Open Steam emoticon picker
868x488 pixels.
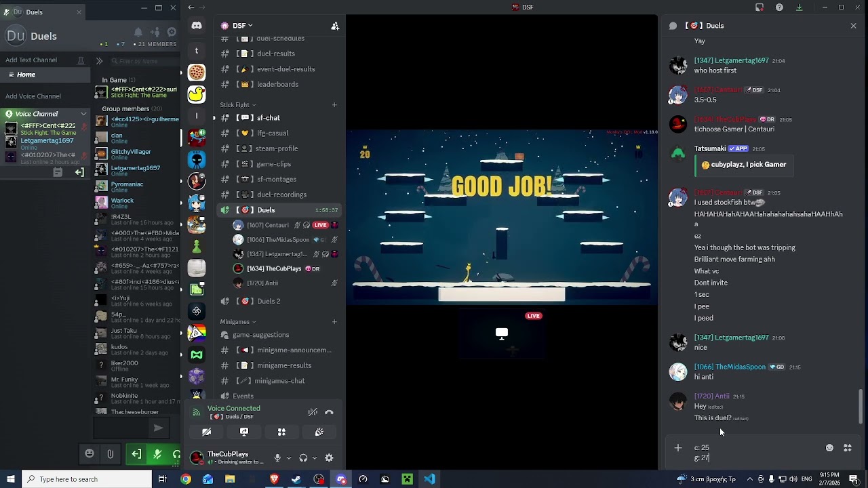pyautogui.click(x=90, y=454)
